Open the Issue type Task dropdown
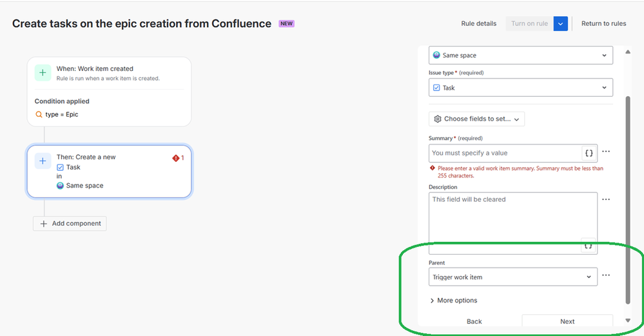This screenshot has height=336, width=644. pyautogui.click(x=520, y=88)
